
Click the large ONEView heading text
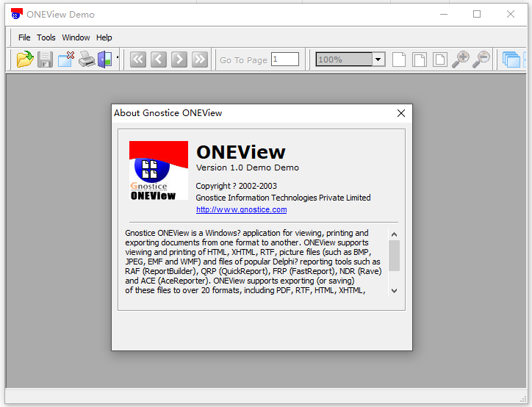pyautogui.click(x=241, y=152)
